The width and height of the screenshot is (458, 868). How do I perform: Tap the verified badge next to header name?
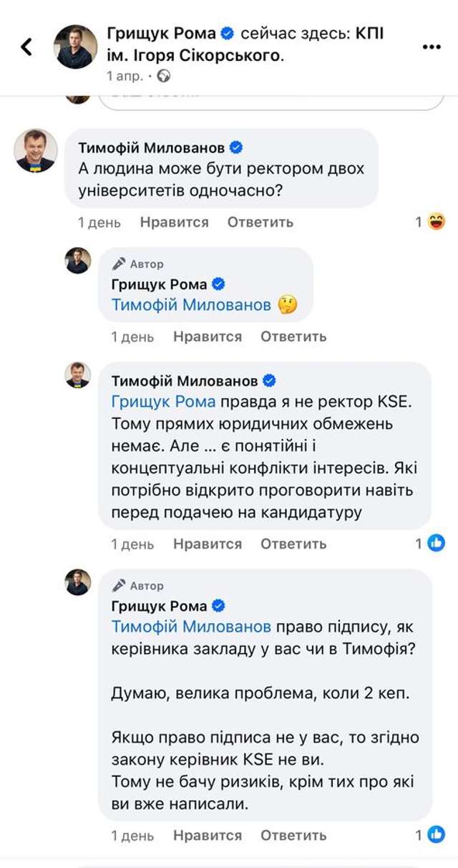coord(227,32)
